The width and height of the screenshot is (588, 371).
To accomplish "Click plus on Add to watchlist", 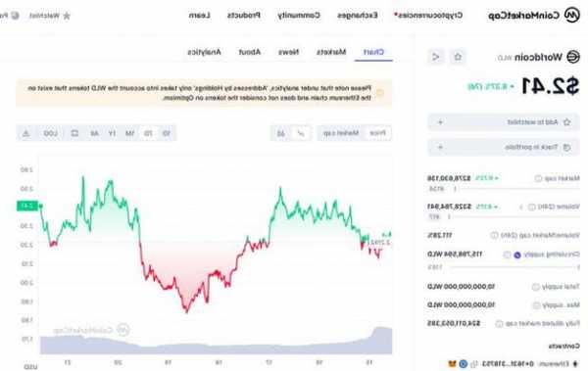I will pos(441,122).
